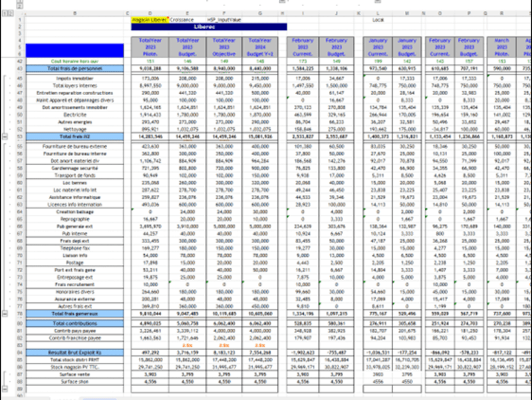Show column outline level 2
Viewport: 532px width, 400px height.
click(x=20, y=6)
